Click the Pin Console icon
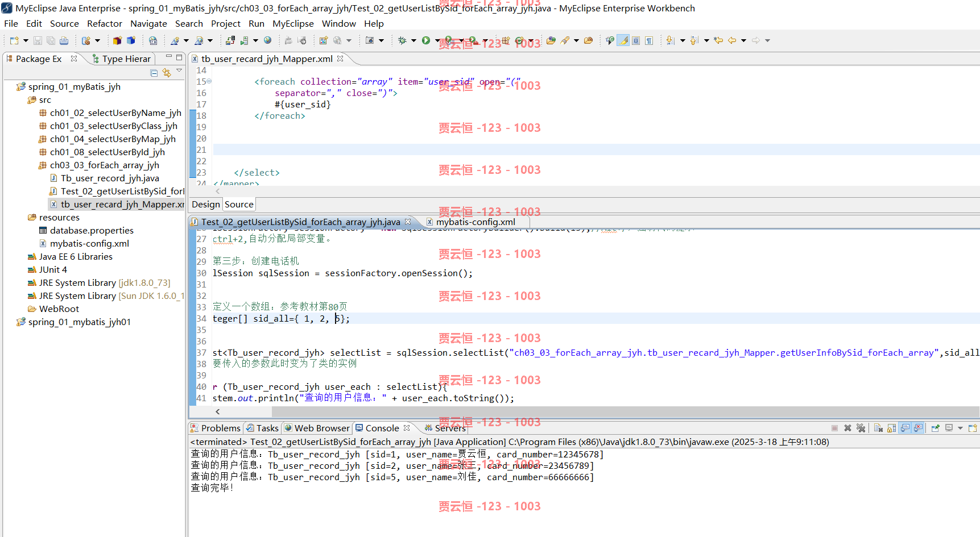The image size is (980, 537). coord(935,428)
